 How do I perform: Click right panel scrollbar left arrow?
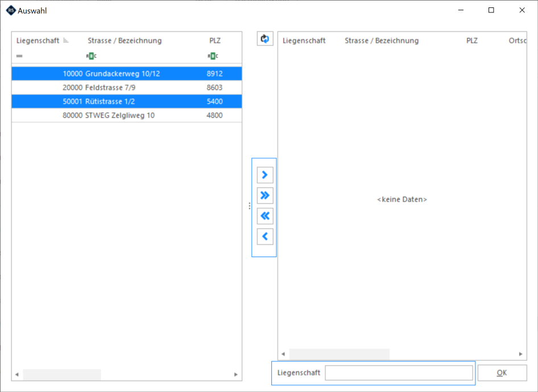coord(283,354)
